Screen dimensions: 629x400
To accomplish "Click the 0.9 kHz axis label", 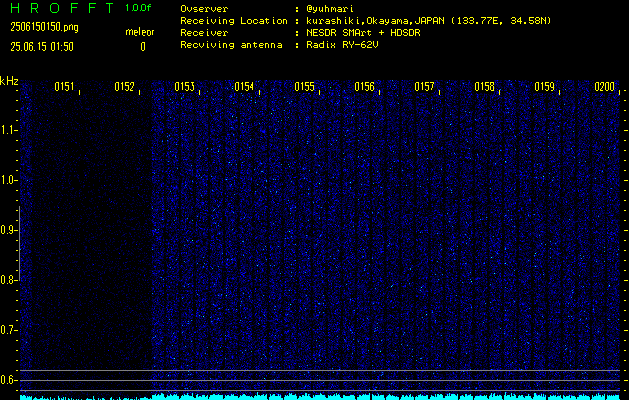I will (8, 230).
